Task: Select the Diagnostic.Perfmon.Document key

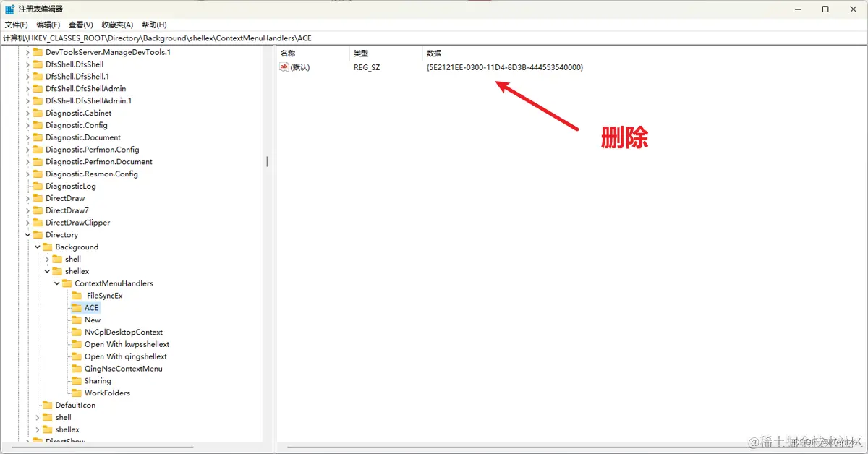Action: click(99, 161)
